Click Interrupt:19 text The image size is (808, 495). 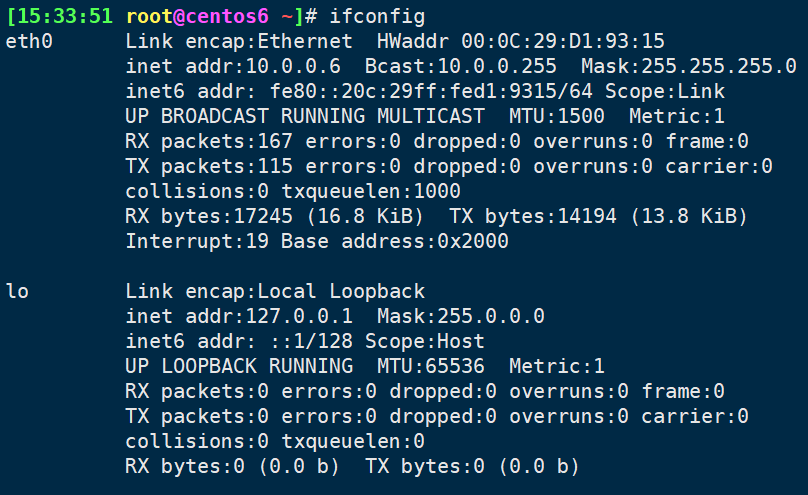coord(197,241)
